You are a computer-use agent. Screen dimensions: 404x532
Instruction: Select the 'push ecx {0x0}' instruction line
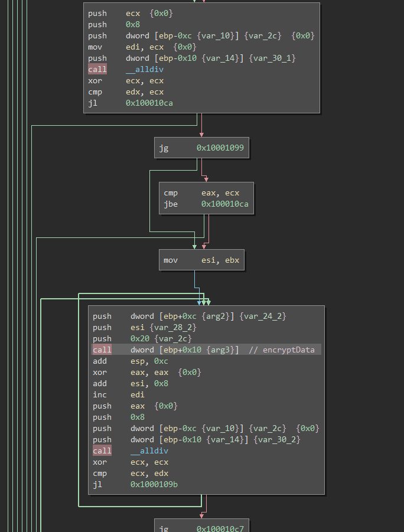click(x=131, y=13)
